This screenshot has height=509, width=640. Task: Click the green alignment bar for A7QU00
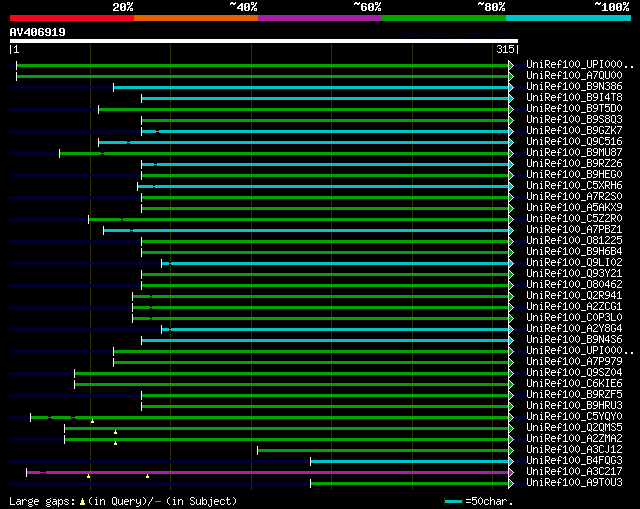262,76
